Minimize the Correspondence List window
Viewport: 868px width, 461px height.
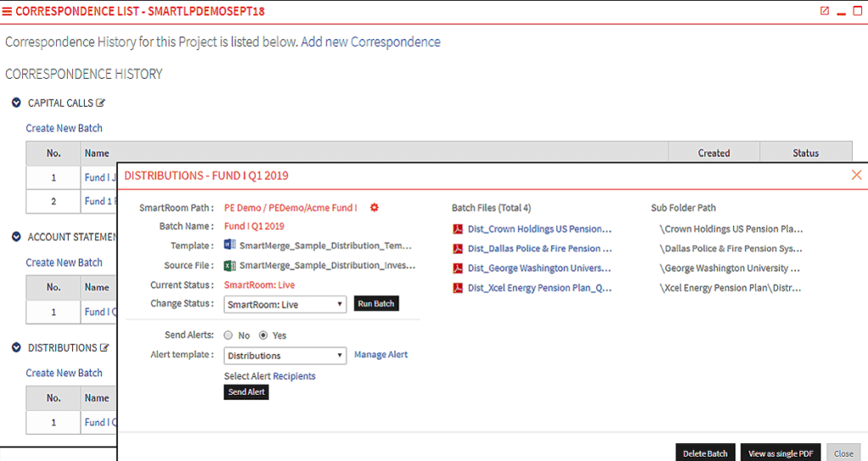tap(842, 12)
